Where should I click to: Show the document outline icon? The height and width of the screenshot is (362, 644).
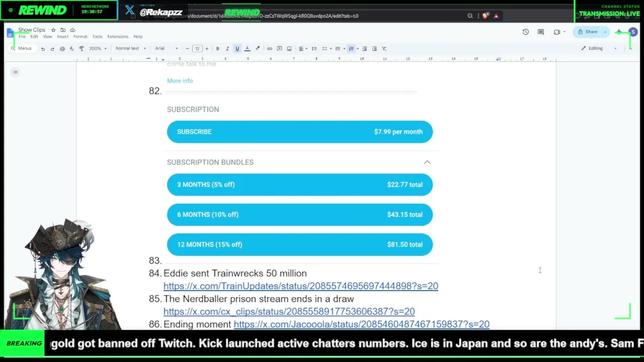coord(16,72)
